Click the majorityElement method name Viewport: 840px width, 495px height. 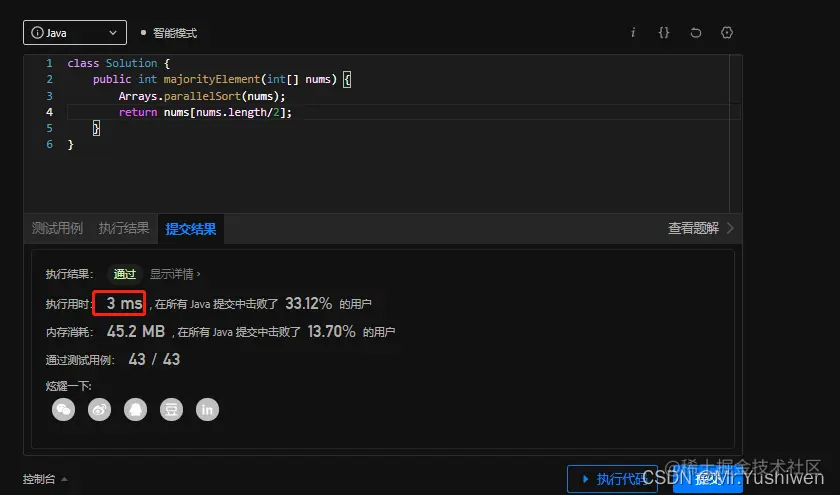(x=212, y=79)
